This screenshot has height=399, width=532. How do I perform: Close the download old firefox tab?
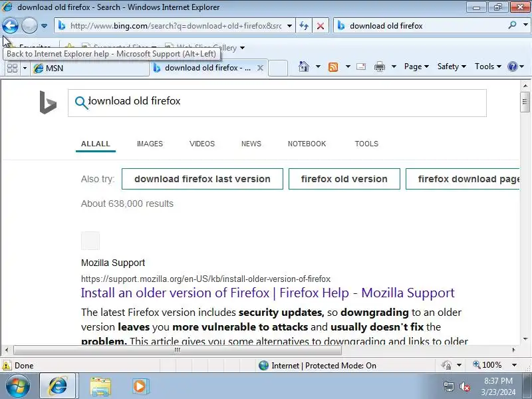[x=260, y=68]
